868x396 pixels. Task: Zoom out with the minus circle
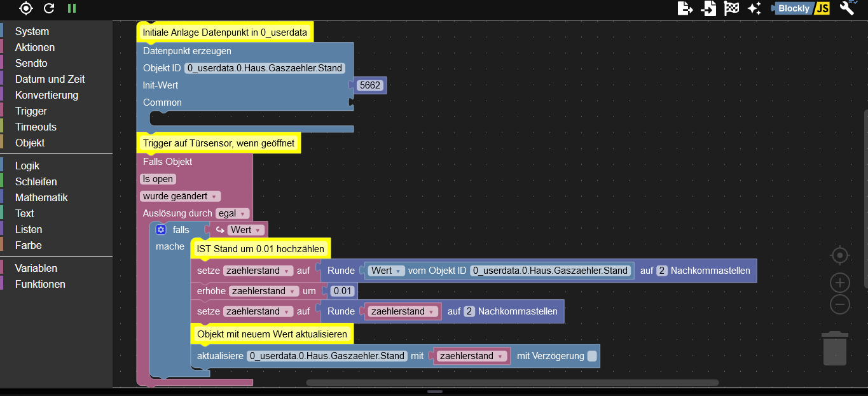pos(840,304)
